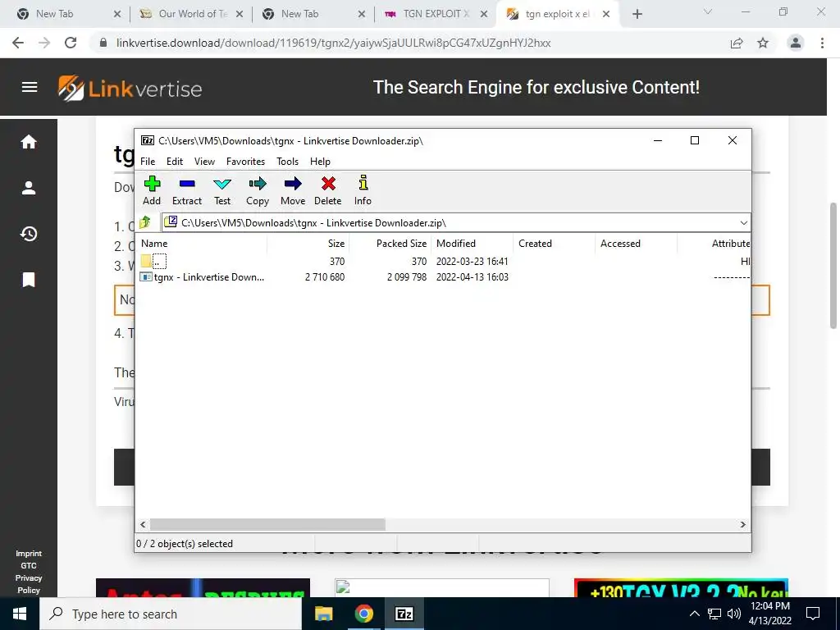
Task: Open the history icon in Linkvertise sidebar
Action: tap(29, 234)
